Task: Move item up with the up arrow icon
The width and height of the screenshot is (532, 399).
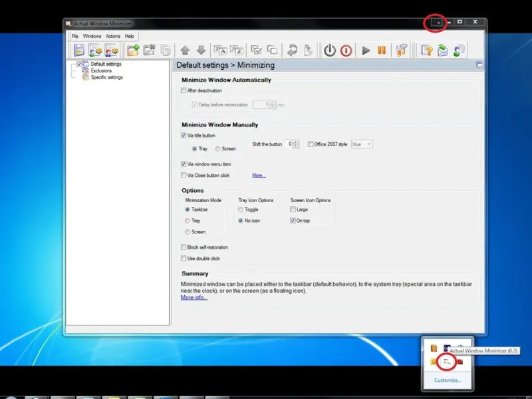Action: [185, 51]
